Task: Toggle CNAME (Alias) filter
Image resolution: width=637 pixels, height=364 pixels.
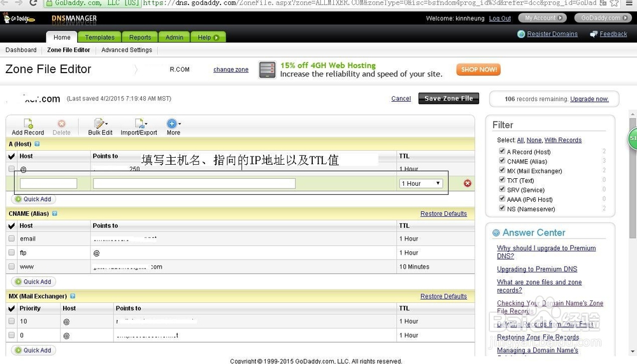Action: 502,161
